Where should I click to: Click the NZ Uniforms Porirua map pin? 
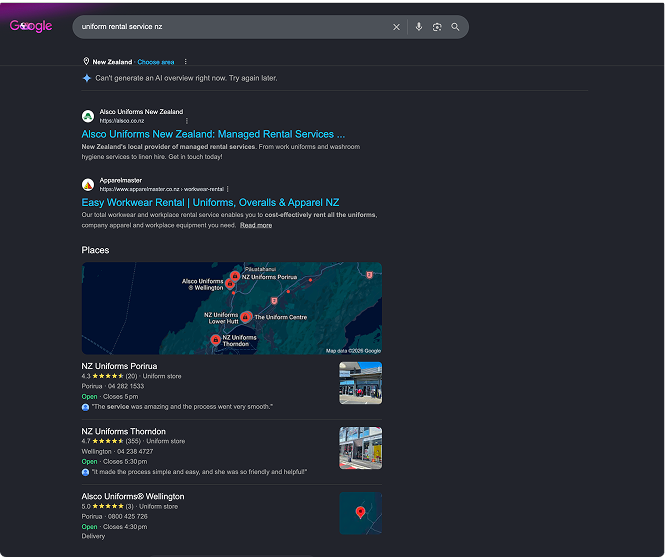coord(235,276)
